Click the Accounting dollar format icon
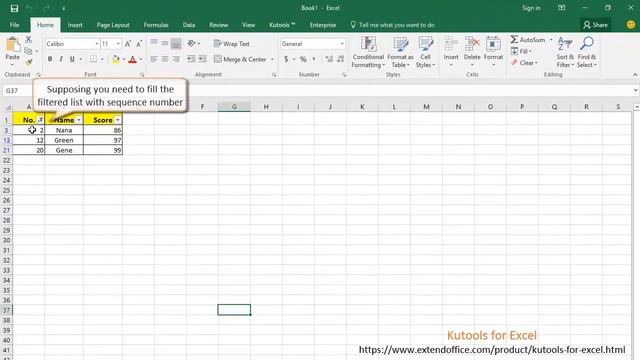This screenshot has width=640, height=360. (x=286, y=59)
